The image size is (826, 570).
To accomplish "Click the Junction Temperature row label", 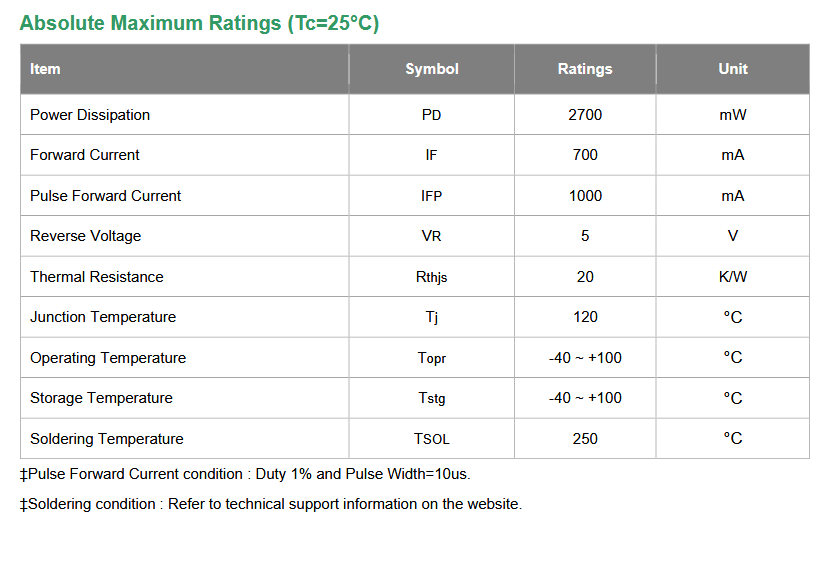I will click(x=103, y=317).
